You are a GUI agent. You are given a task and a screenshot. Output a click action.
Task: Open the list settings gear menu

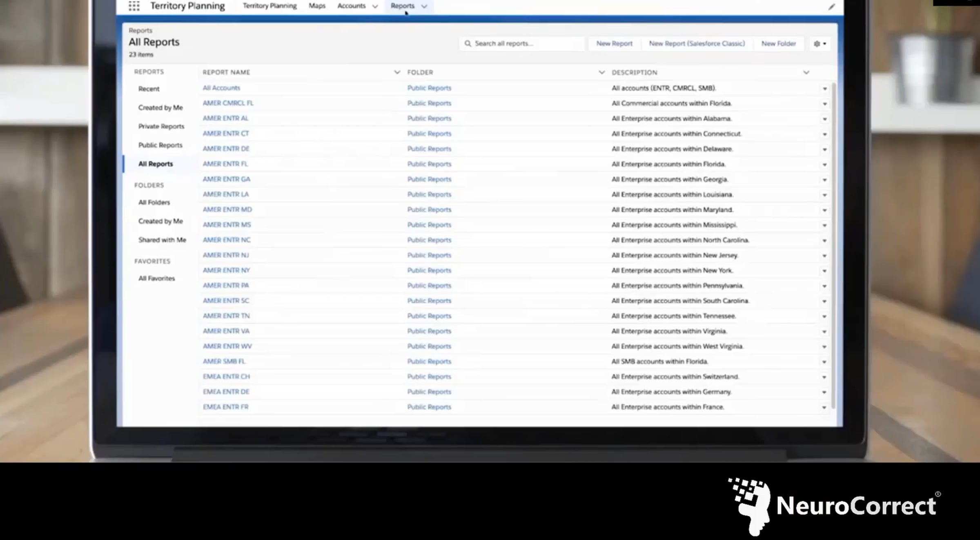click(820, 44)
